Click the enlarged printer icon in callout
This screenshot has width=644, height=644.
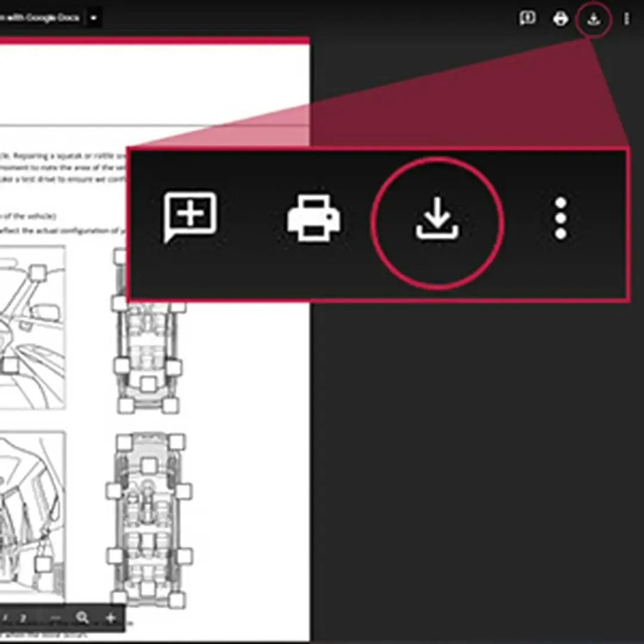click(314, 218)
